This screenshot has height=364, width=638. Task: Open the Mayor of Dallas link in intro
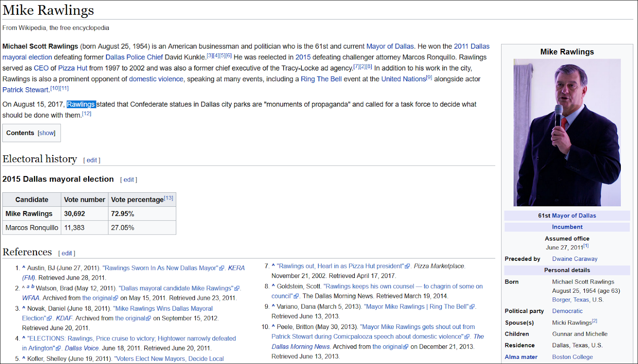[390, 46]
